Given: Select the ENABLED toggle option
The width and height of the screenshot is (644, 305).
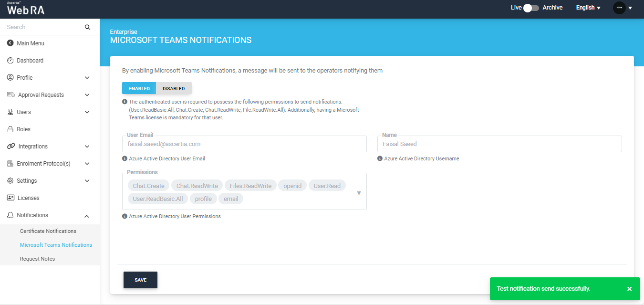Looking at the screenshot, I should click(x=139, y=88).
